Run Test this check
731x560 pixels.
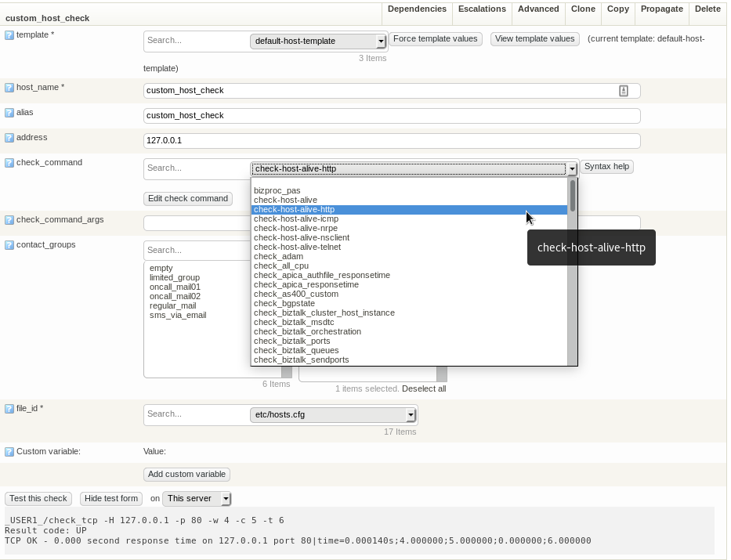pos(38,498)
